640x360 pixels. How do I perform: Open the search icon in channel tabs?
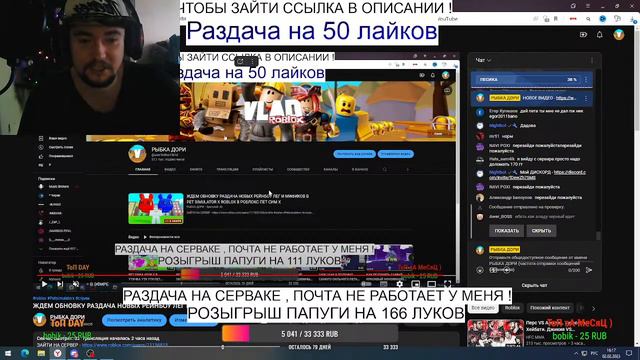[x=384, y=169]
